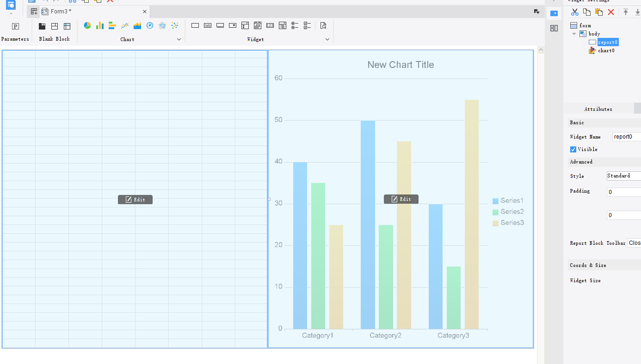Open the Report Block Toolbar dropdown
Screen dimensions: 641x364
[634, 243]
